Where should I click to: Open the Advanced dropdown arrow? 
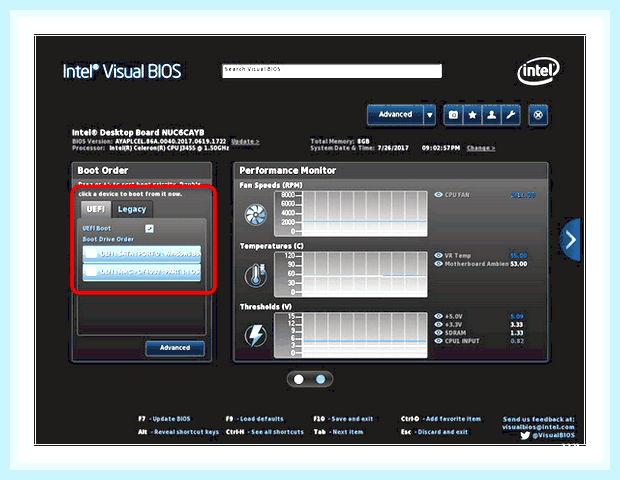[429, 115]
